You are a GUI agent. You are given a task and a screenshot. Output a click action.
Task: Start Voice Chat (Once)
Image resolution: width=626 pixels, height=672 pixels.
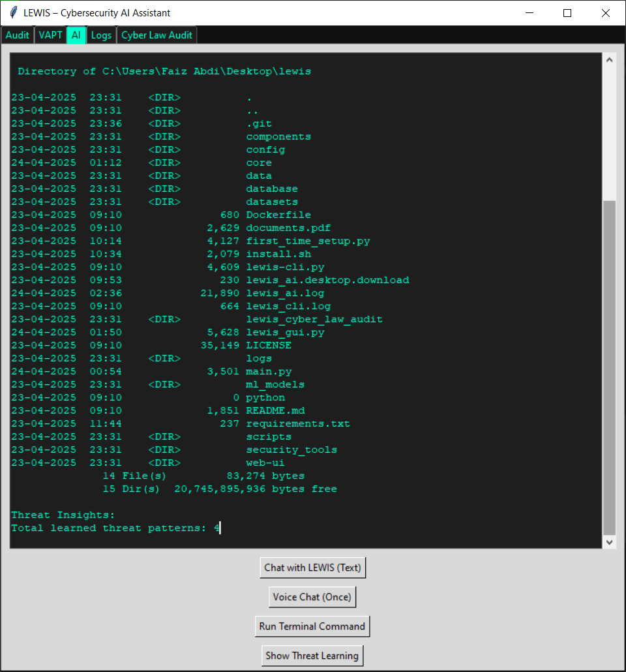pyautogui.click(x=312, y=597)
